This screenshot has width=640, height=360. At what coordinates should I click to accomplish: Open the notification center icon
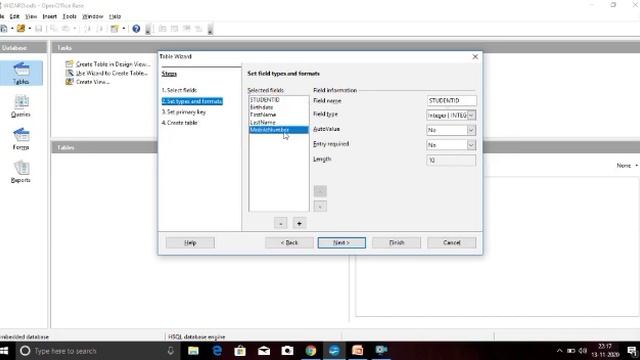click(632, 351)
